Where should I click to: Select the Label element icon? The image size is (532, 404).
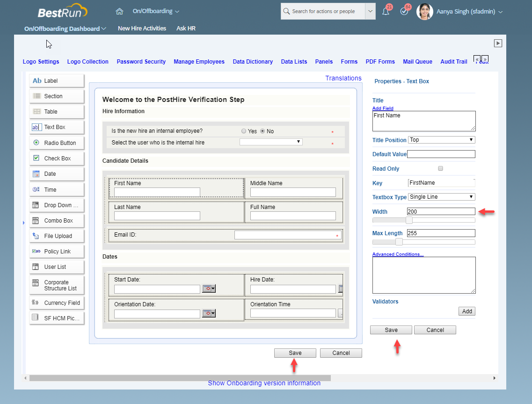click(37, 81)
